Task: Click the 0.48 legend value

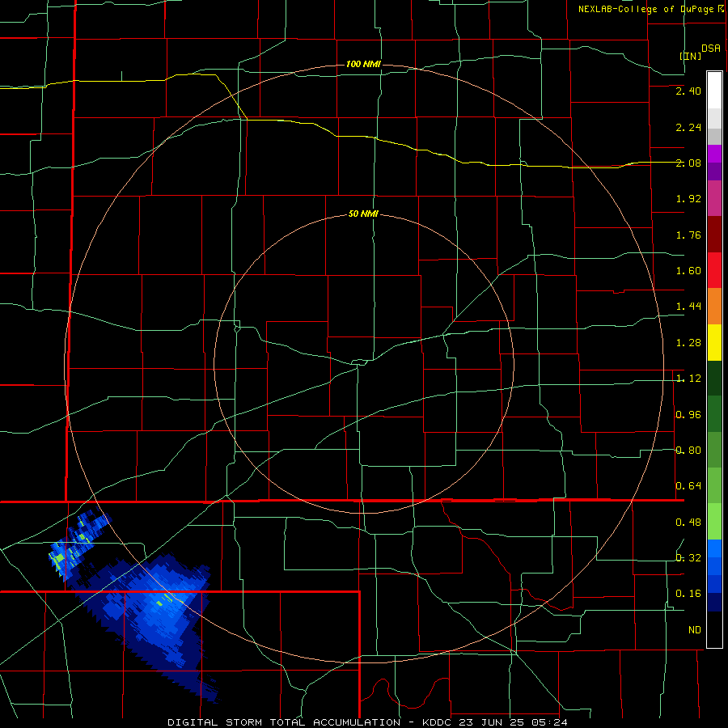Action: [688, 523]
